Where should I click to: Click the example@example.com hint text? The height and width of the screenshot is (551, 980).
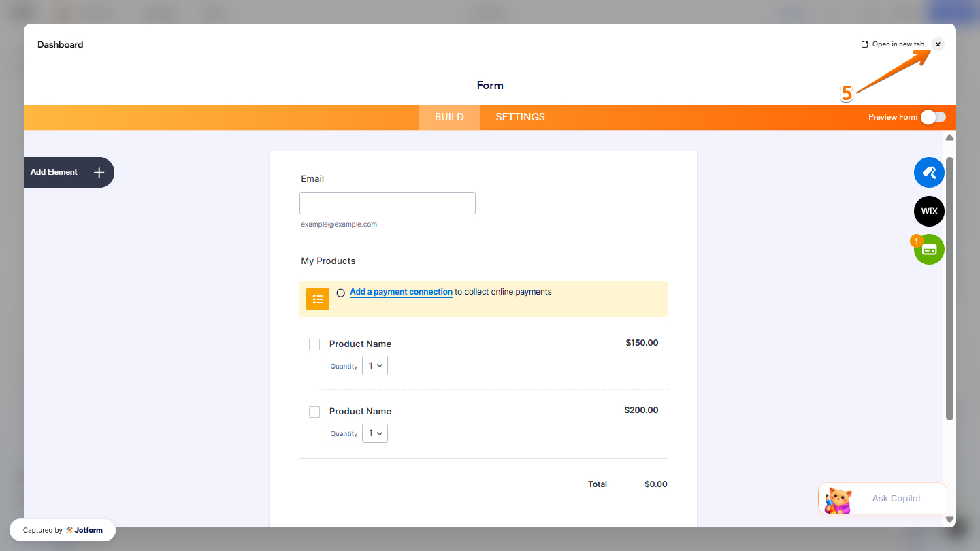pos(339,224)
